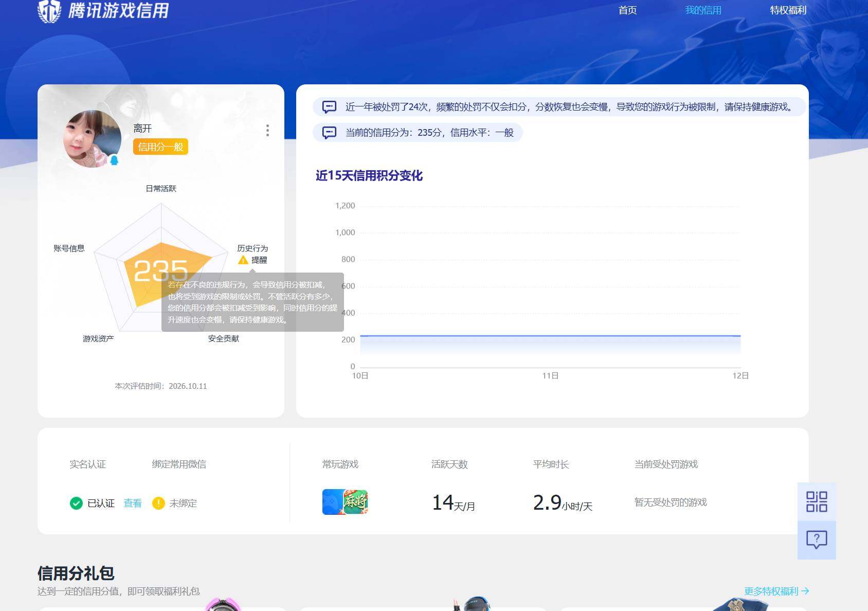868x611 pixels.
Task: Click the 235 score on radar chart
Action: coord(160,271)
